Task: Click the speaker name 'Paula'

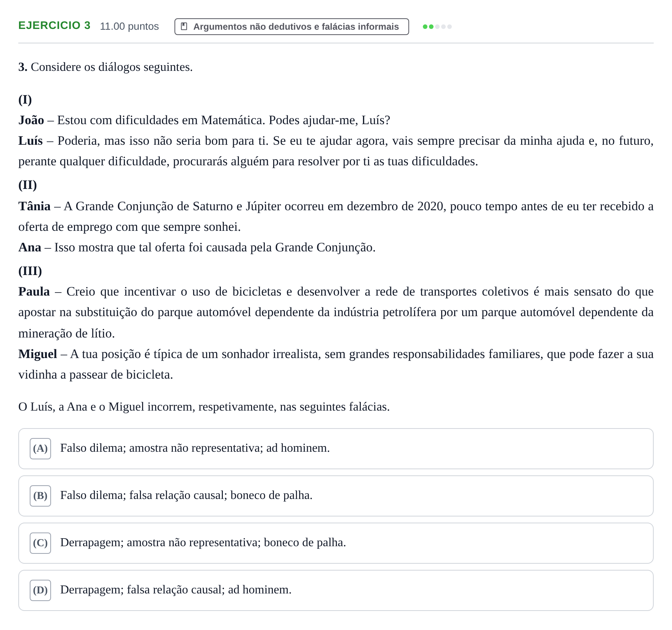Action: point(34,292)
